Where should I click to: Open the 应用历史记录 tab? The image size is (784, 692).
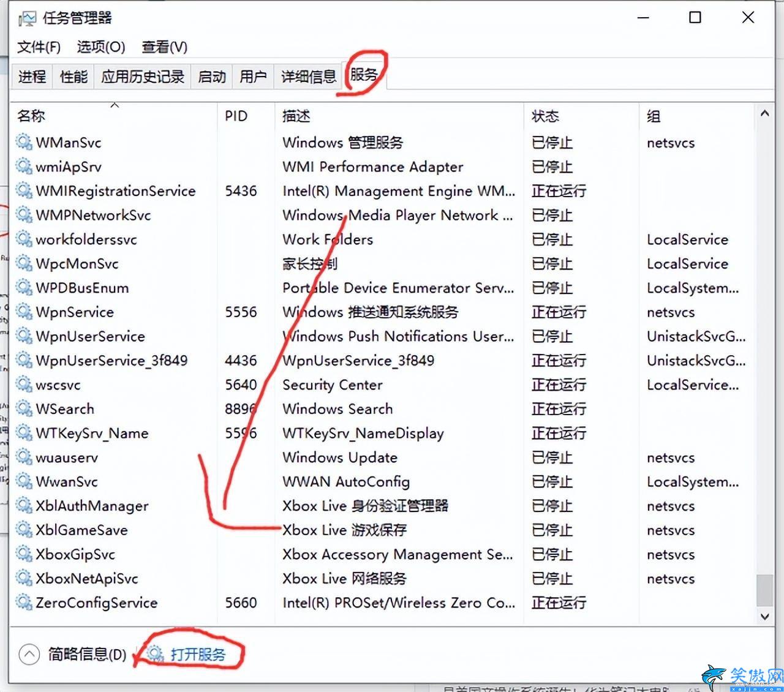pyautogui.click(x=143, y=77)
